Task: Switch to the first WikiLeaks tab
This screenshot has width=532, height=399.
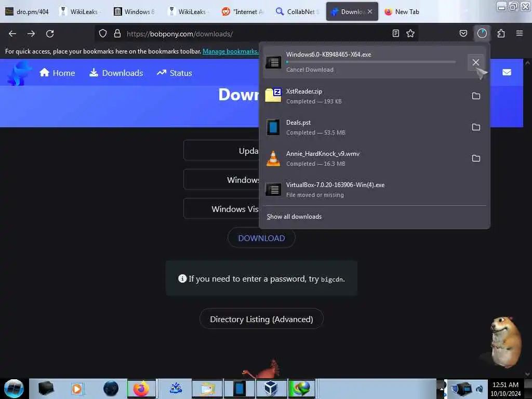Action: pos(80,11)
